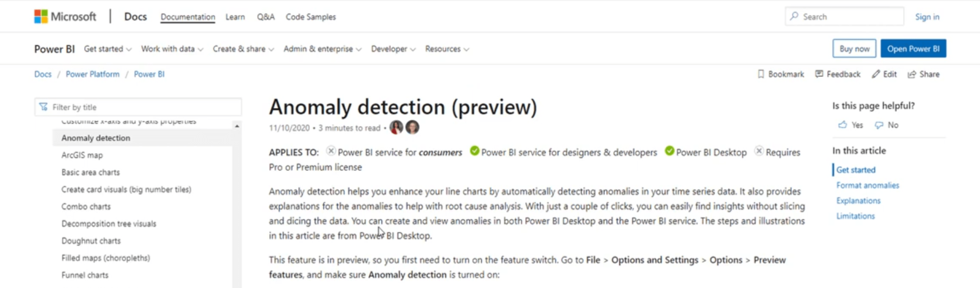Image resolution: width=980 pixels, height=288 pixels.
Task: Expand the Work with data menu
Action: [172, 49]
